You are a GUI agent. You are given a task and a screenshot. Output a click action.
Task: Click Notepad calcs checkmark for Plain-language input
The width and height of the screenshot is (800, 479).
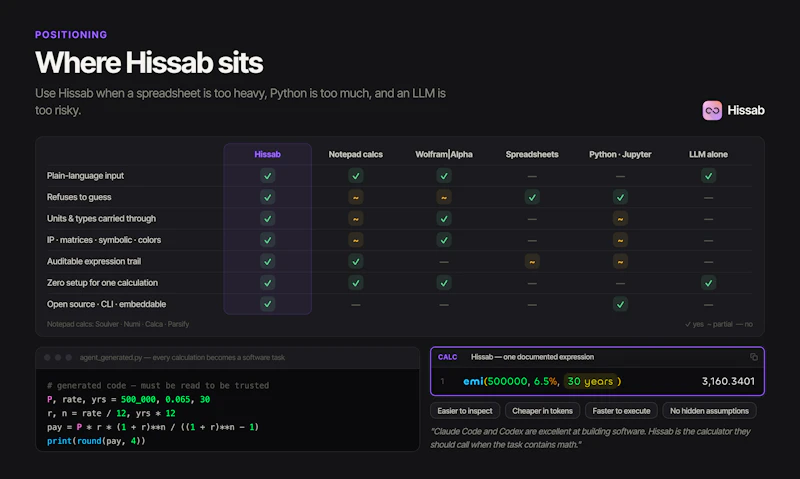[x=356, y=175]
